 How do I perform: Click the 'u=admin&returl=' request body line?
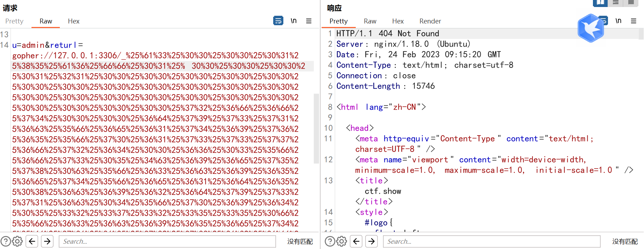[x=48, y=45]
